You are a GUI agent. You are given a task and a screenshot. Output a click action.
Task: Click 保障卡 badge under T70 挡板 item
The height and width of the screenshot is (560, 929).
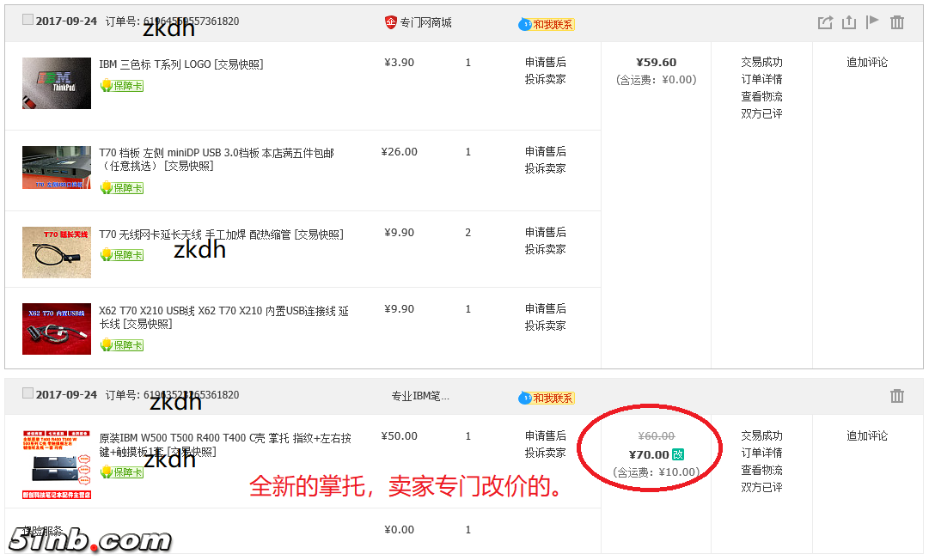[x=122, y=187]
